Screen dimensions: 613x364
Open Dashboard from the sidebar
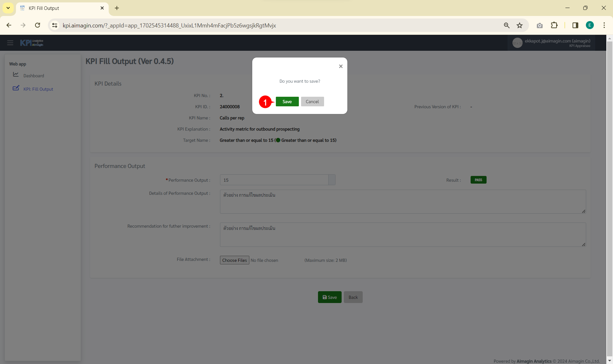pos(34,76)
